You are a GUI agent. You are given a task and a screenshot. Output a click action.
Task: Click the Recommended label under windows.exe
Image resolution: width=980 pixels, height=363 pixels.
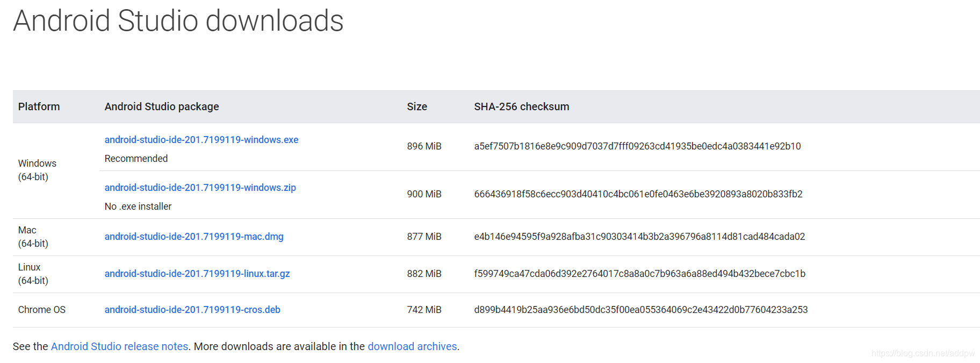click(x=136, y=159)
